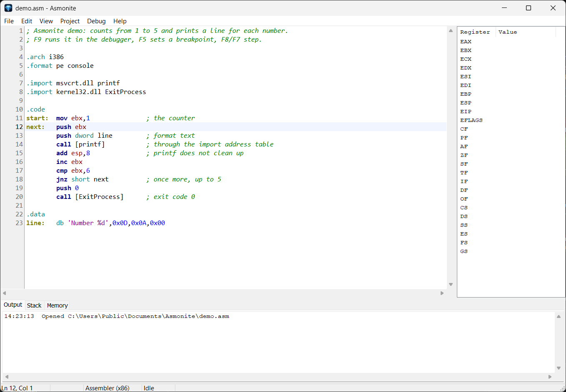Click the code editor's scroll-up arrow
The height and width of the screenshot is (392, 566).
coord(451,30)
